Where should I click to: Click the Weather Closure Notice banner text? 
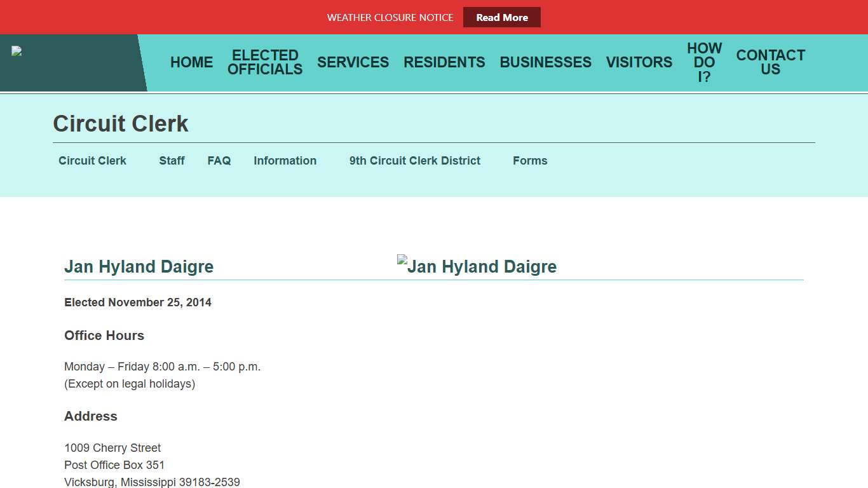pos(390,18)
